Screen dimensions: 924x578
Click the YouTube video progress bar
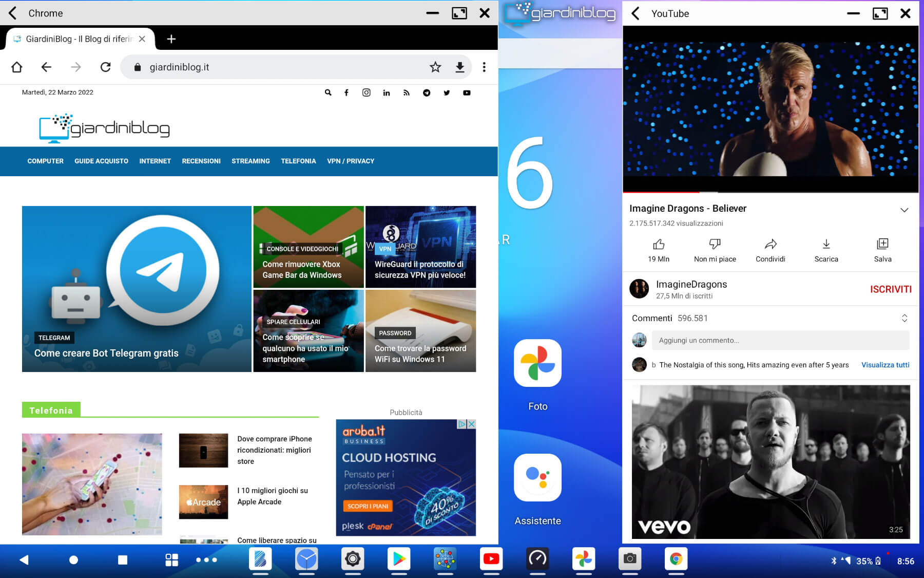point(771,192)
